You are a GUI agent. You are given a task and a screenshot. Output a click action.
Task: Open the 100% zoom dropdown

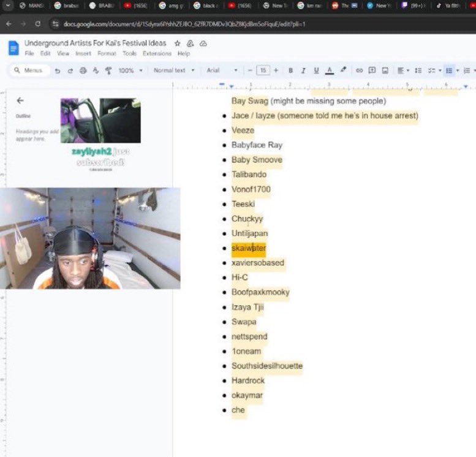(x=130, y=70)
